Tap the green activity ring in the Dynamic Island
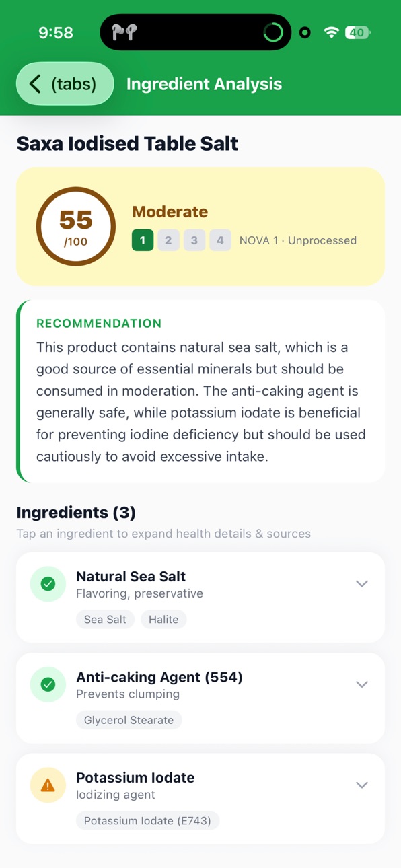 tap(273, 32)
